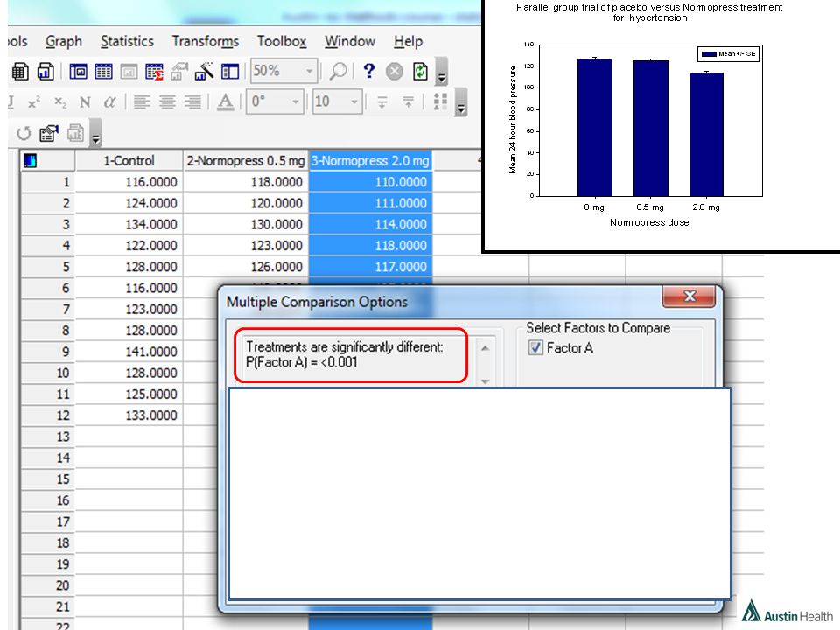Click the graph title about Normopress treatment

(649, 12)
